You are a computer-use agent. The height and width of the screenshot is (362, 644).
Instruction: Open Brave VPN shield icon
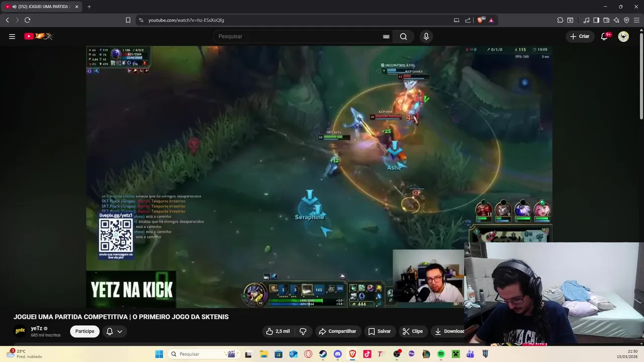[626, 20]
